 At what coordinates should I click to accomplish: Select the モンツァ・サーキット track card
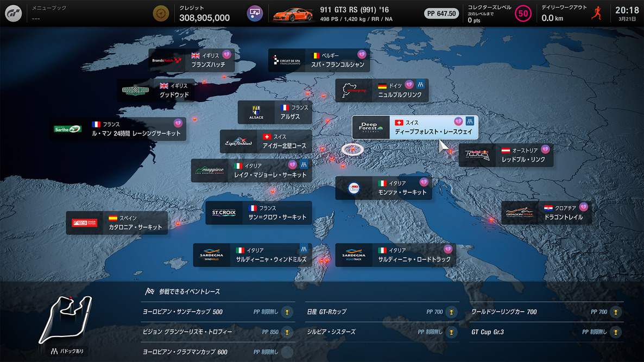[x=383, y=188]
